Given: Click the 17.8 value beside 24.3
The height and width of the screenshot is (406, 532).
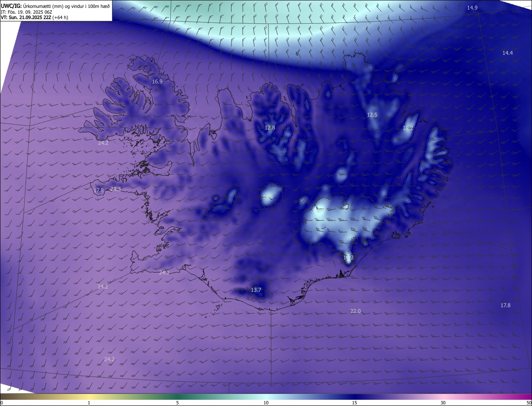Looking at the screenshot, I should [x=99, y=191].
